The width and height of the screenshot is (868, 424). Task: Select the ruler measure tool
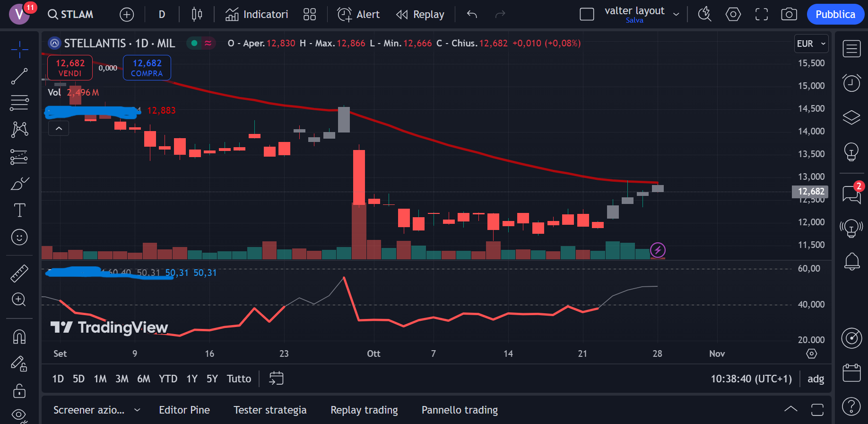tap(19, 273)
